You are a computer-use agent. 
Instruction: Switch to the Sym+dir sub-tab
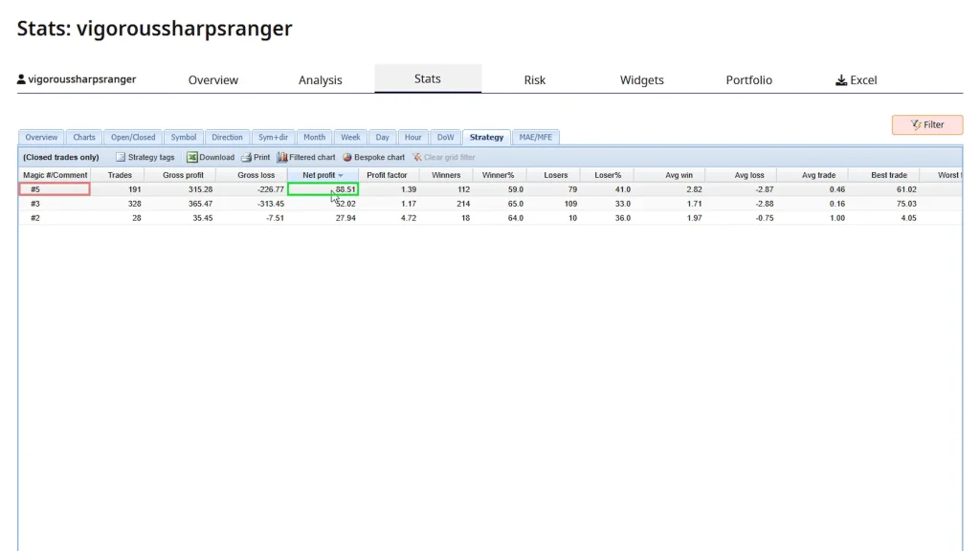tap(274, 137)
